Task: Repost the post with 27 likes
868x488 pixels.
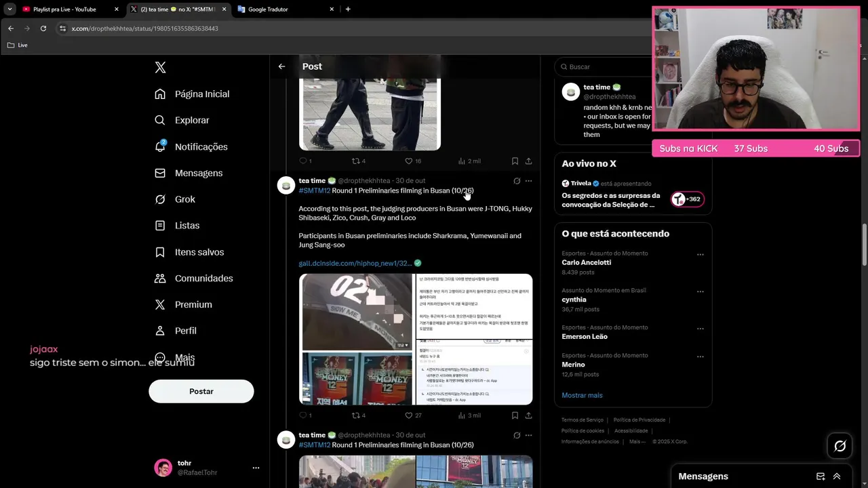Action: coord(356,415)
